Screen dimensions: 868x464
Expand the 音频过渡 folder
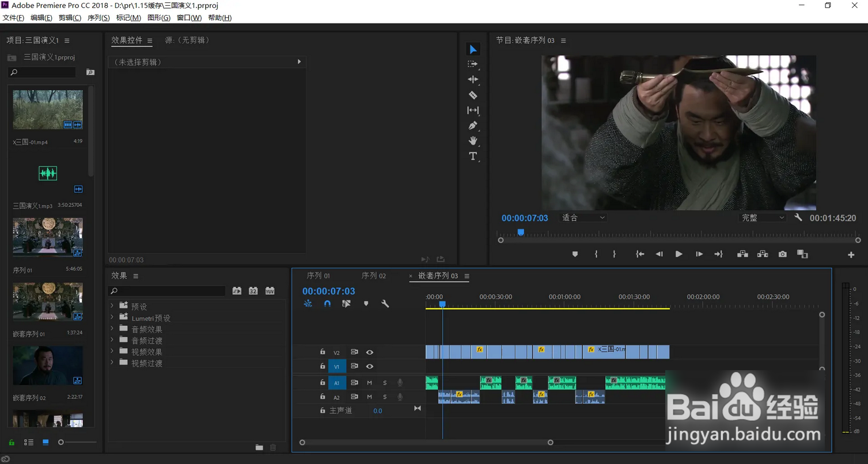[112, 340]
